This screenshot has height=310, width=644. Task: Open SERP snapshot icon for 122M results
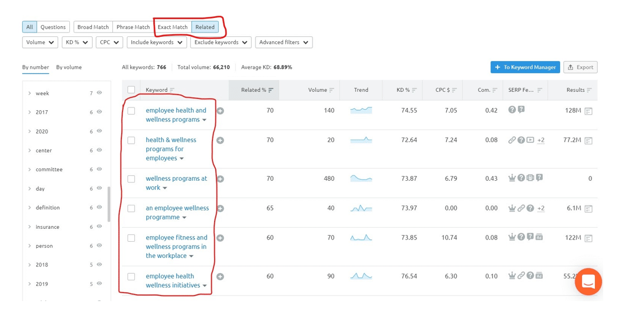coord(589,238)
